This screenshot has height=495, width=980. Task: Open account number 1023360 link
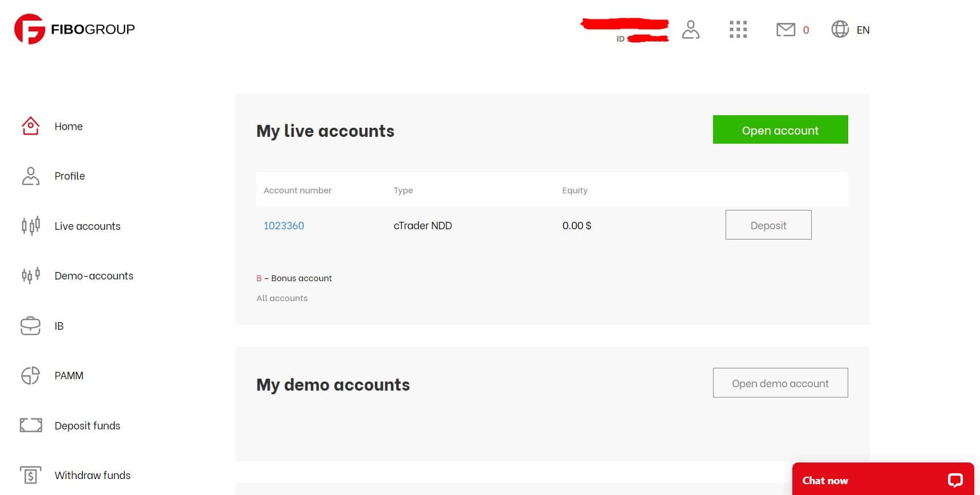point(284,226)
